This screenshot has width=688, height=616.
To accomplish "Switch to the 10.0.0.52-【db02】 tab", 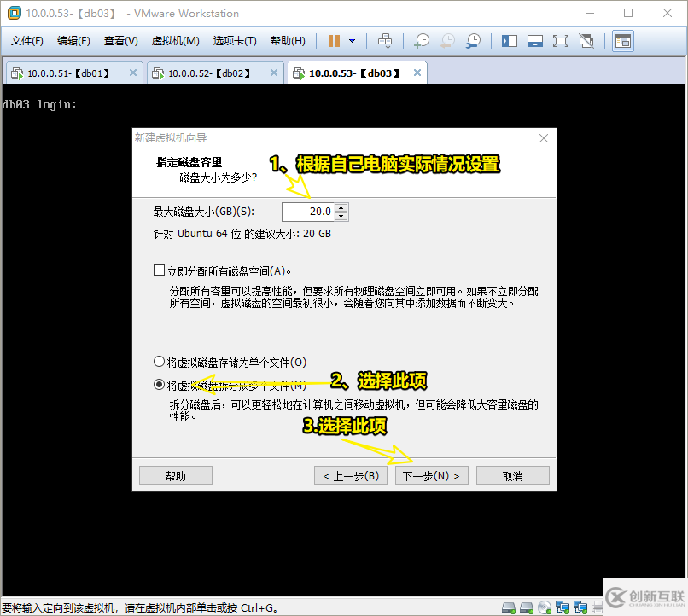I will click(214, 73).
